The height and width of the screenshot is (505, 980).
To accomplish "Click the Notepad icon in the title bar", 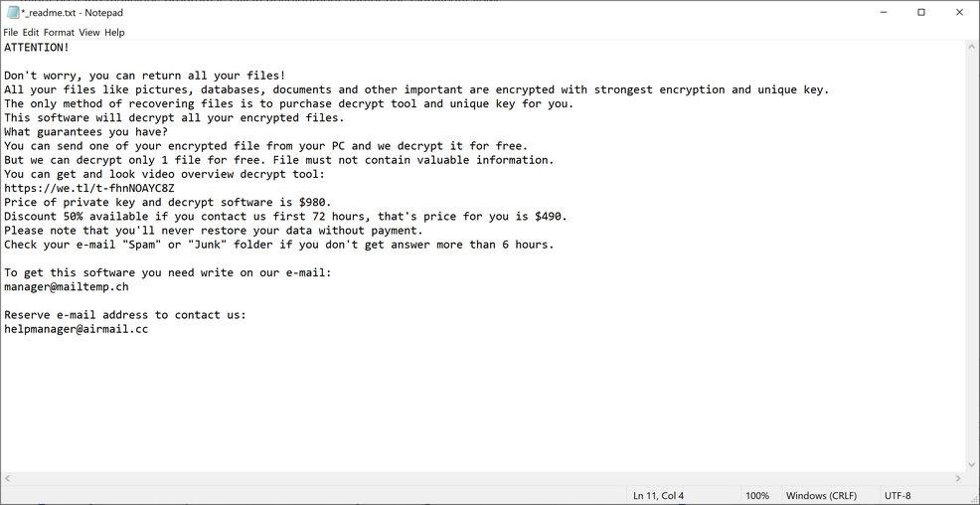I will [12, 13].
